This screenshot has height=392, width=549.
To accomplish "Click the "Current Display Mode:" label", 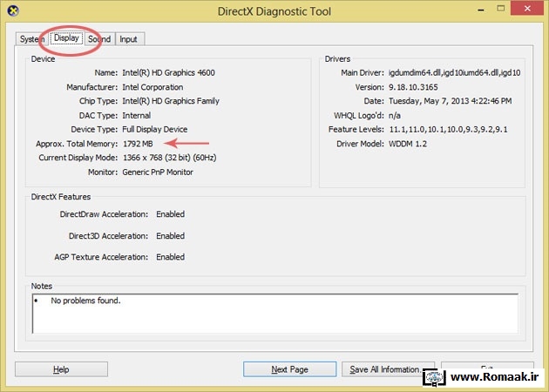I will click(78, 158).
